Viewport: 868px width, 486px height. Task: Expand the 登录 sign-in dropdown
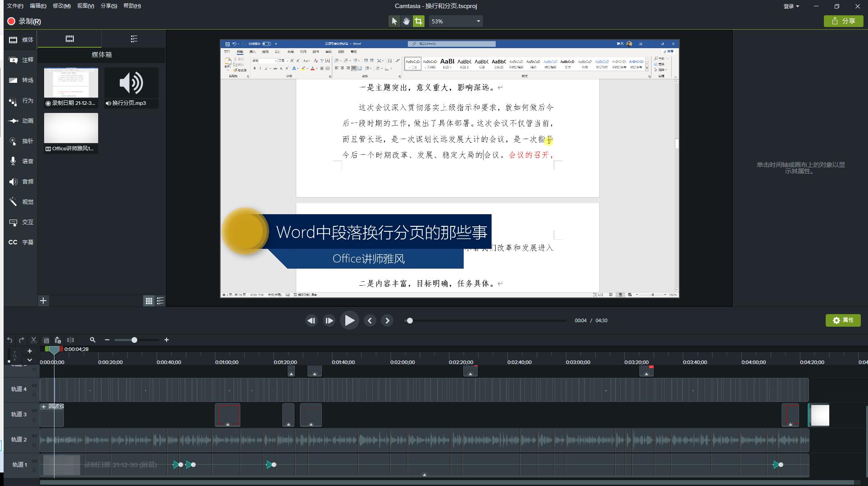click(791, 6)
